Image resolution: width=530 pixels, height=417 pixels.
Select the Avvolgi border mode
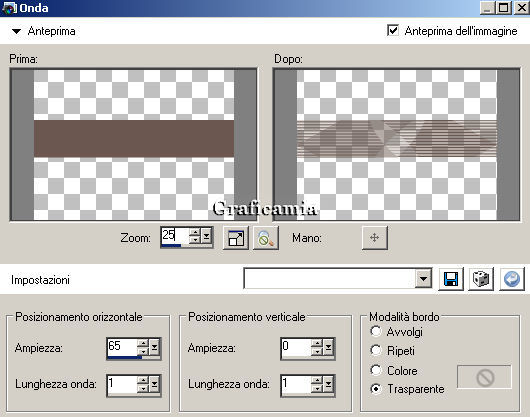coord(376,332)
